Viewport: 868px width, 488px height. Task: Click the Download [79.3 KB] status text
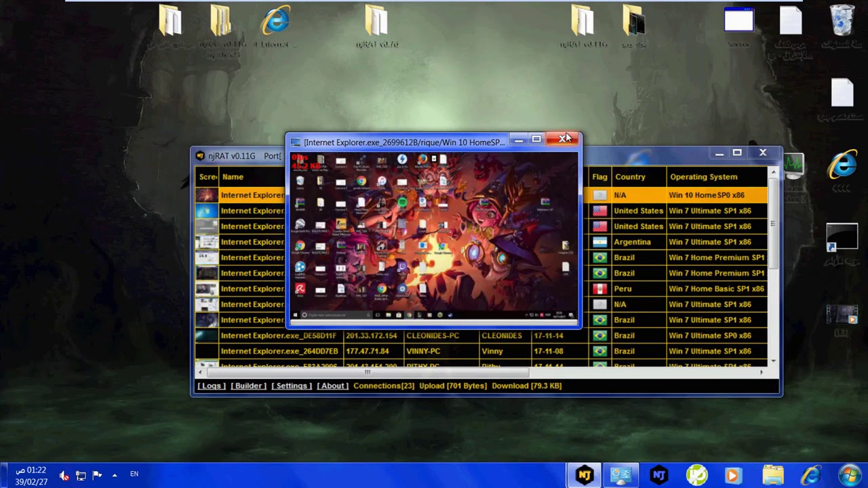(x=527, y=386)
